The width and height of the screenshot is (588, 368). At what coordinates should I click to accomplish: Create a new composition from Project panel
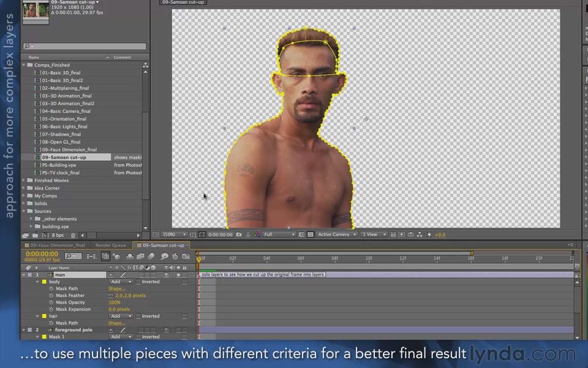click(x=45, y=236)
